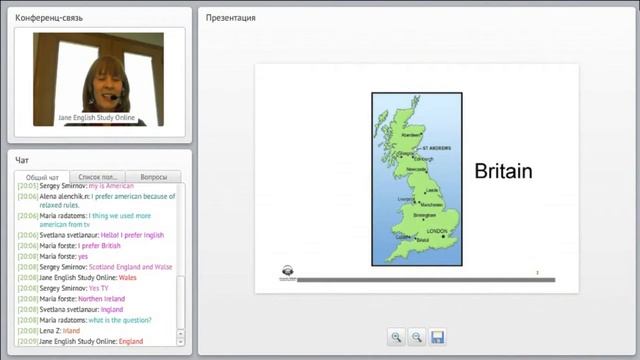Click Maria forste's message 'yes'
The image size is (640, 360).
tap(83, 256)
